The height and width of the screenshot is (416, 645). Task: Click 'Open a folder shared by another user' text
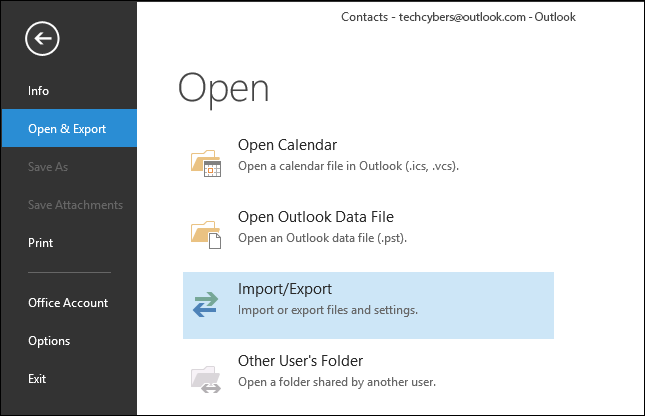click(337, 382)
